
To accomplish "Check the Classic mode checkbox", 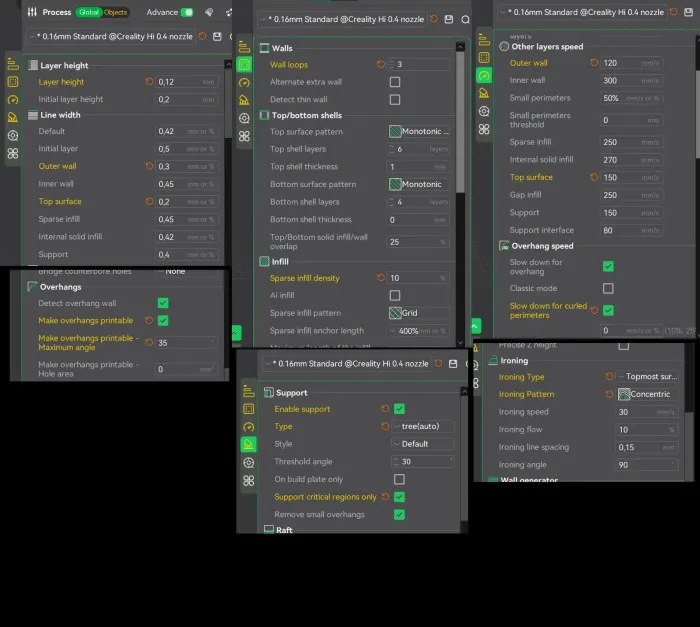I will click(608, 288).
